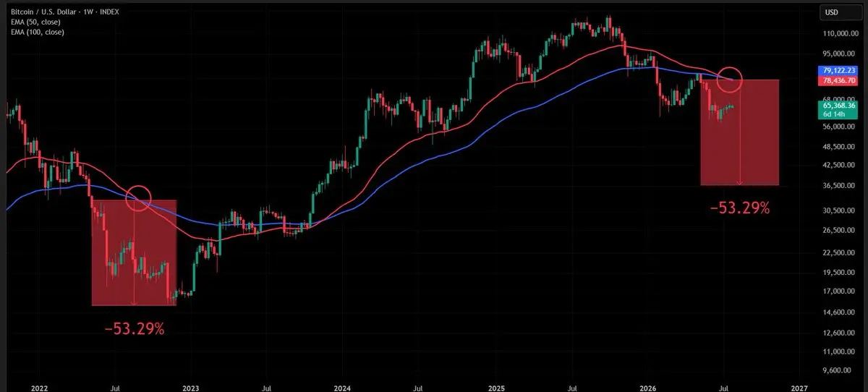Click the 95,000.00 price axis label
868x392 pixels.
click(x=840, y=54)
